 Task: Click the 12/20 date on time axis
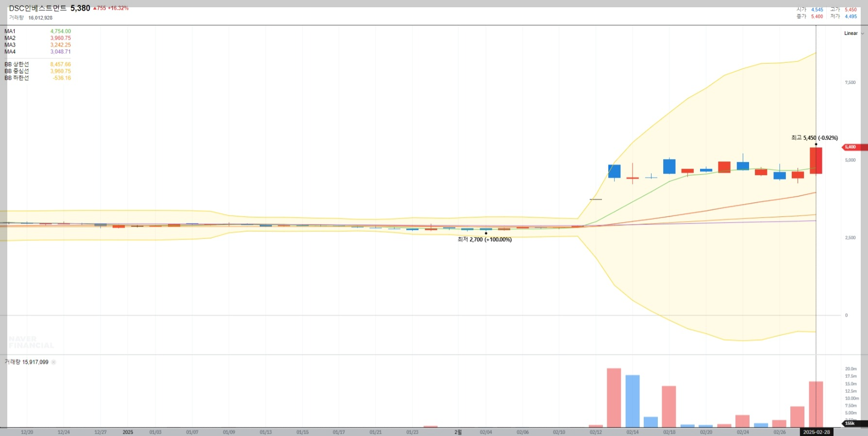pos(27,432)
